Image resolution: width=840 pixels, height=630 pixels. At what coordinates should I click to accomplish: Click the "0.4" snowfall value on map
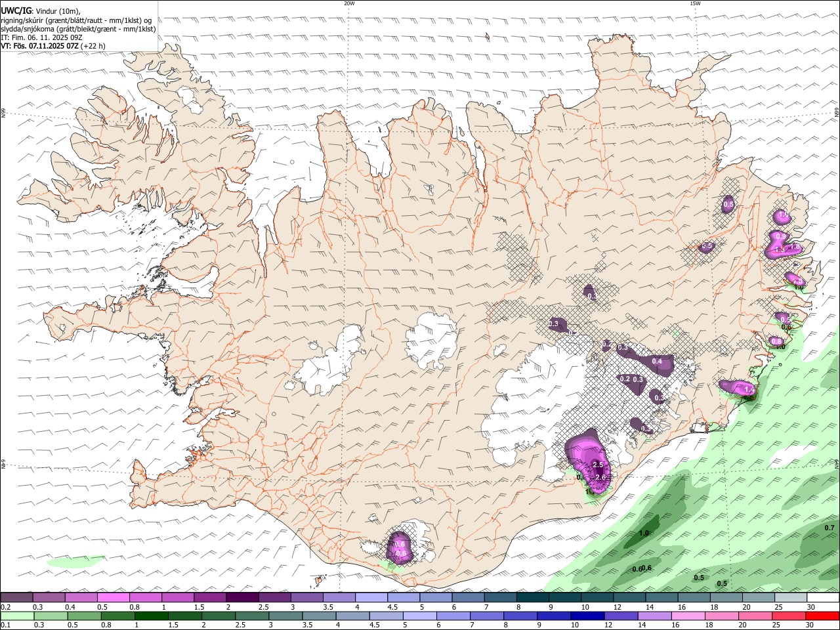tap(657, 362)
